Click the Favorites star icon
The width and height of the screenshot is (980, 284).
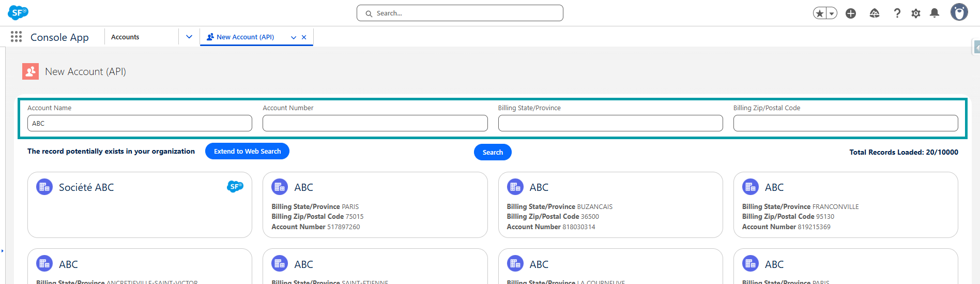(819, 13)
